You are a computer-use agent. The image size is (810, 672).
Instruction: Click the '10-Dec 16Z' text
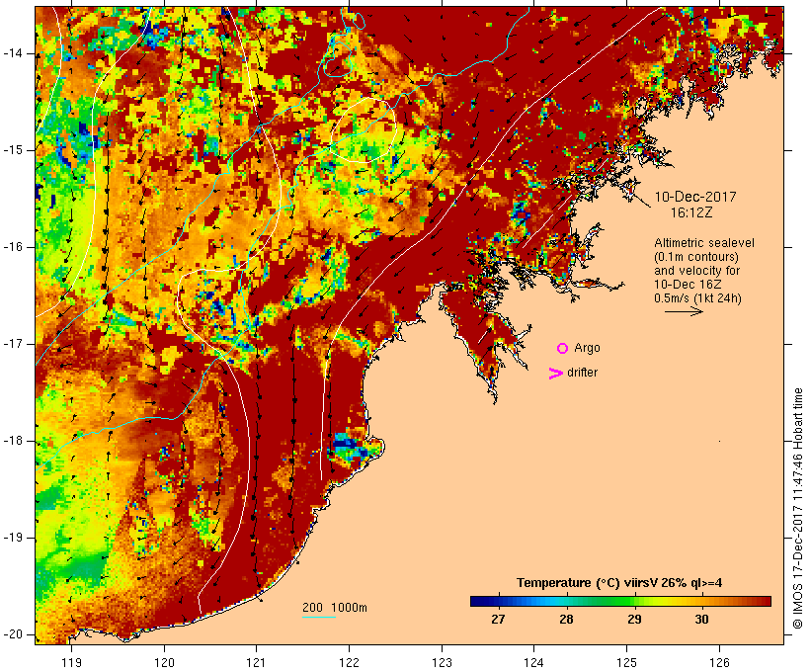pos(688,285)
